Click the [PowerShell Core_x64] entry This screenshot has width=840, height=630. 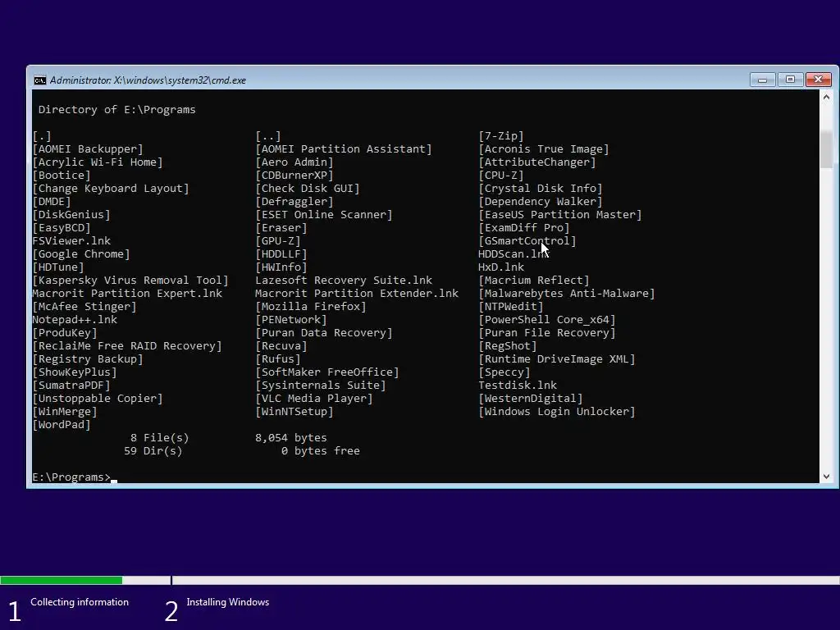tap(547, 320)
